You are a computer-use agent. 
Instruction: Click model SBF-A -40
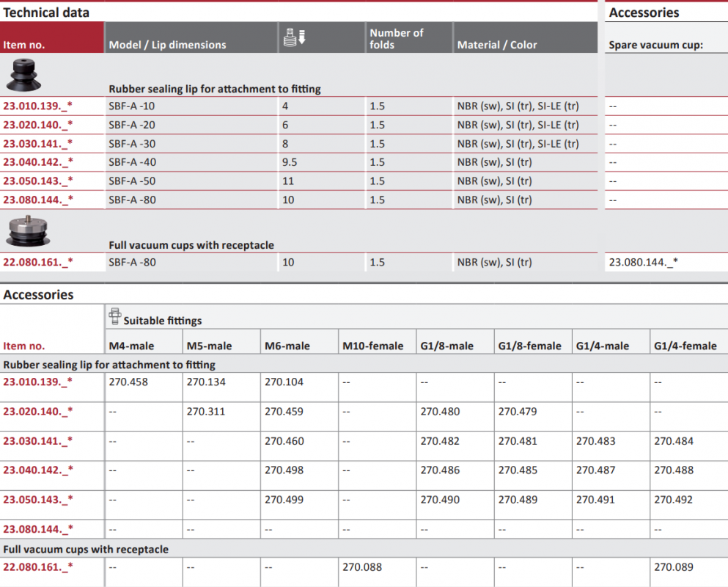132,162
